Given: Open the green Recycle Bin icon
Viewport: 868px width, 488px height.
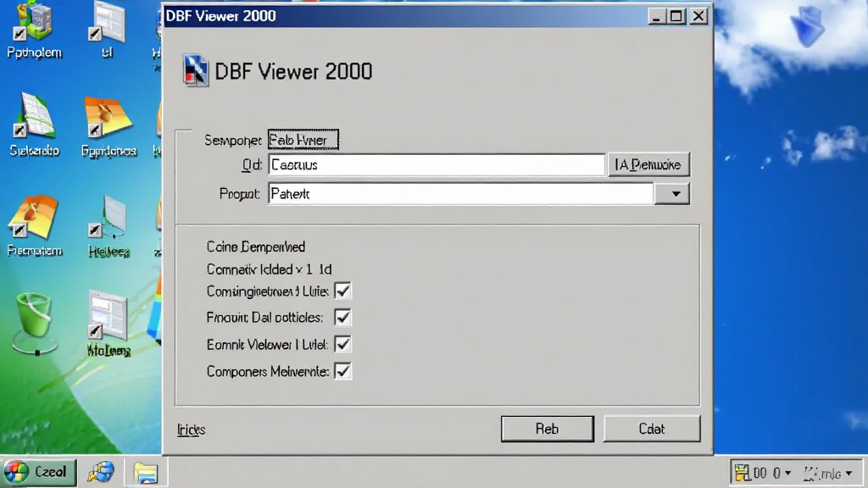Looking at the screenshot, I should point(35,323).
